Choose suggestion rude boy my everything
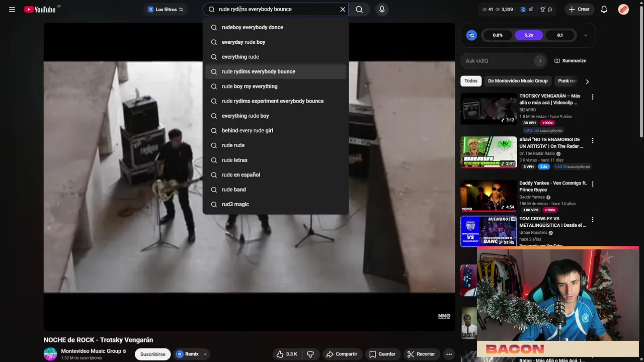 [x=276, y=86]
